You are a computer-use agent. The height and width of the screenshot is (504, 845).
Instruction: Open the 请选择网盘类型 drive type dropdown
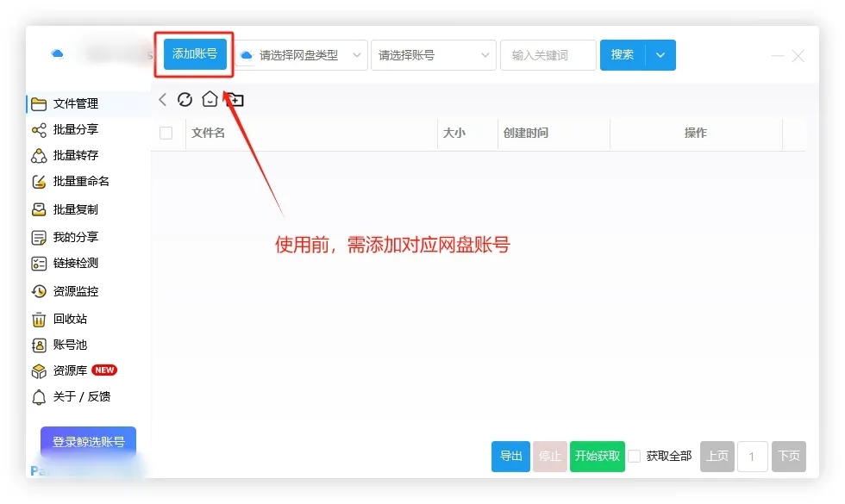pyautogui.click(x=300, y=54)
